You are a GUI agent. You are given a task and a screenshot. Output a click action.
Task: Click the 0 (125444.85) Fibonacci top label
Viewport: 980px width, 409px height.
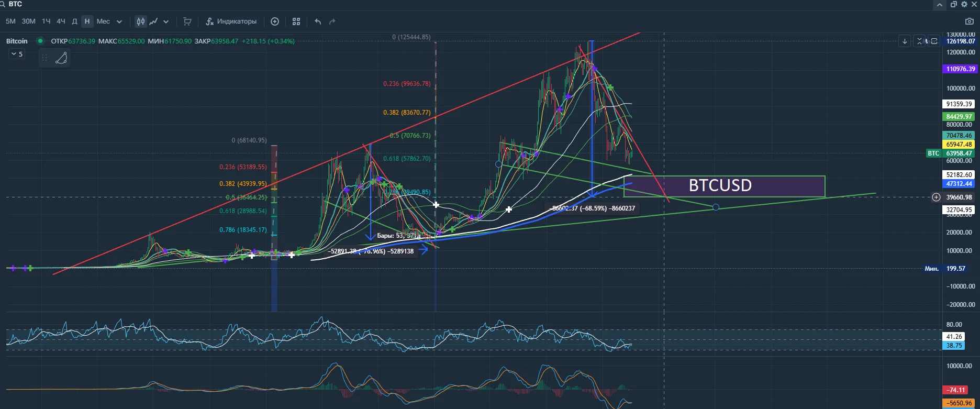tap(411, 37)
